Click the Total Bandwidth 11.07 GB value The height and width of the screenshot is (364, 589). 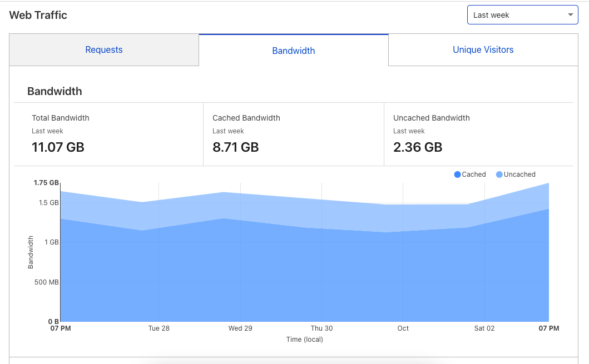click(x=58, y=147)
